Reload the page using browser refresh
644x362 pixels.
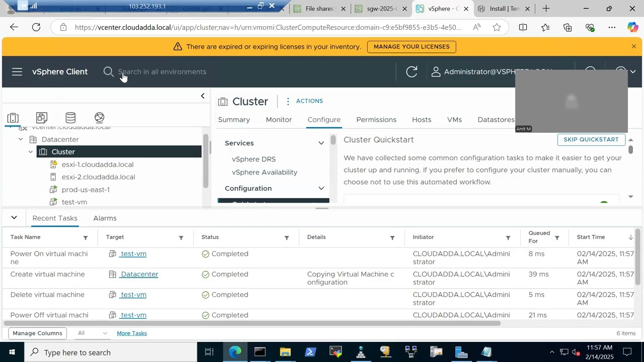point(36,27)
